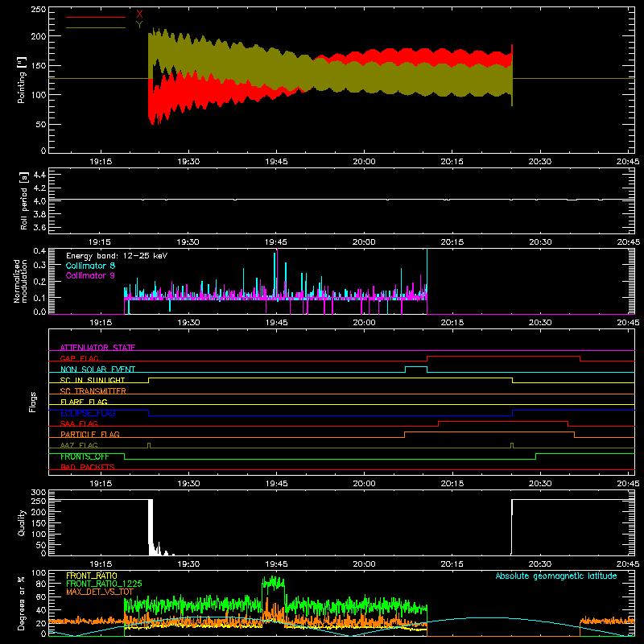This screenshot has width=644, height=644.
Task: Click the SAA_FLAG raised red segment
Action: point(503,421)
